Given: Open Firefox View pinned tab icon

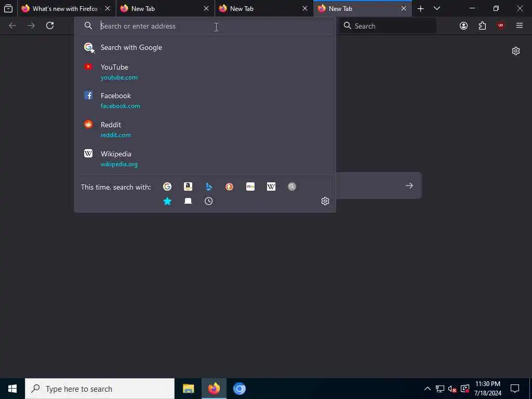Looking at the screenshot, I should 8,8.
